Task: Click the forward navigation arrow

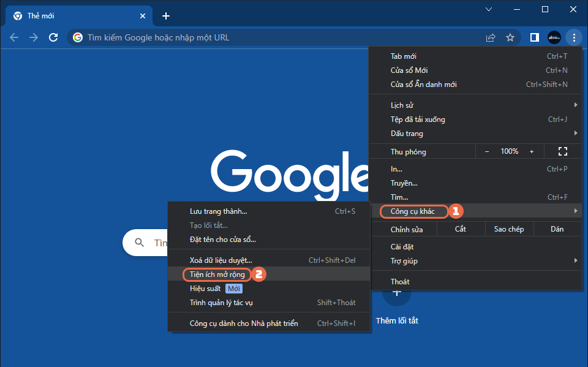Action: [34, 37]
